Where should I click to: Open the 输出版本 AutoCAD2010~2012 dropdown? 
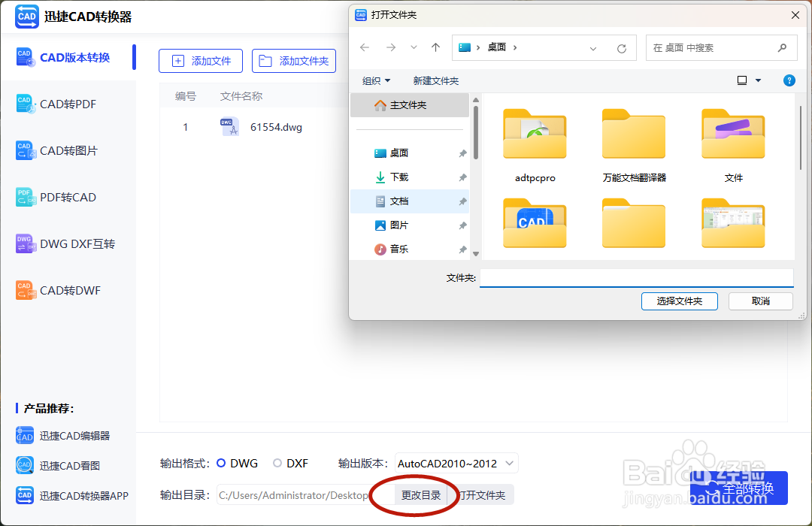tap(456, 464)
